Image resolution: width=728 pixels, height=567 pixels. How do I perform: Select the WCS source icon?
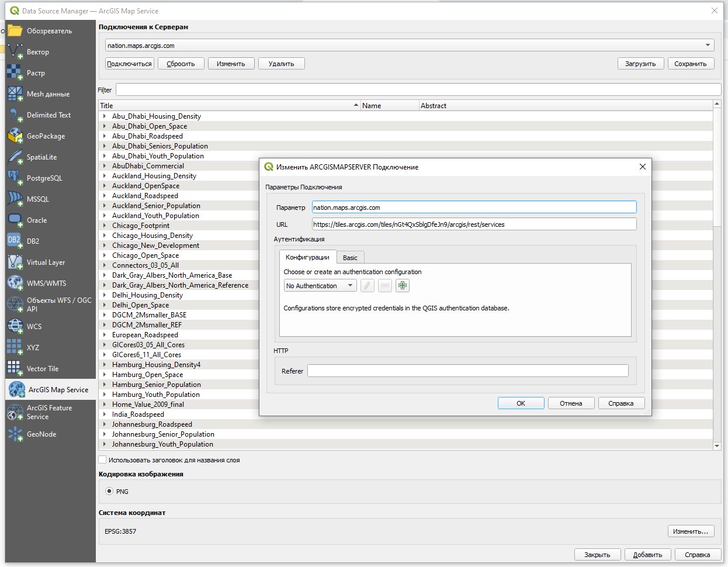(x=15, y=326)
